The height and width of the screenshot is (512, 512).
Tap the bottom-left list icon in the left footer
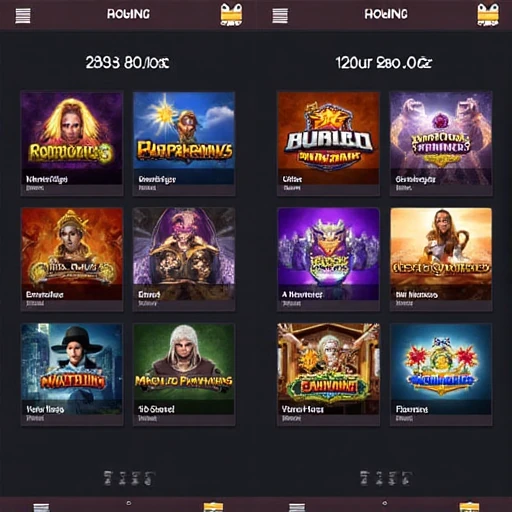coord(41,507)
